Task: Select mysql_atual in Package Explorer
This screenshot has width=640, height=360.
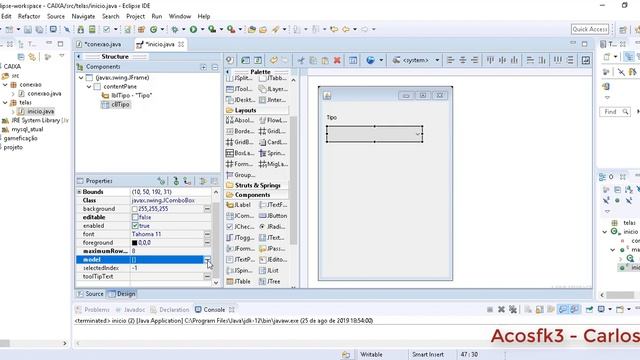Action: pyautogui.click(x=23, y=129)
